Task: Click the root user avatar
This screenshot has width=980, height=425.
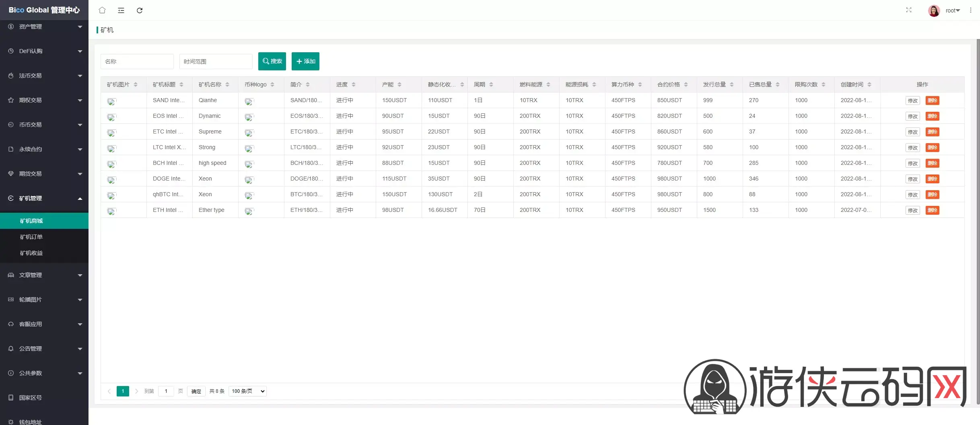Action: [x=934, y=10]
